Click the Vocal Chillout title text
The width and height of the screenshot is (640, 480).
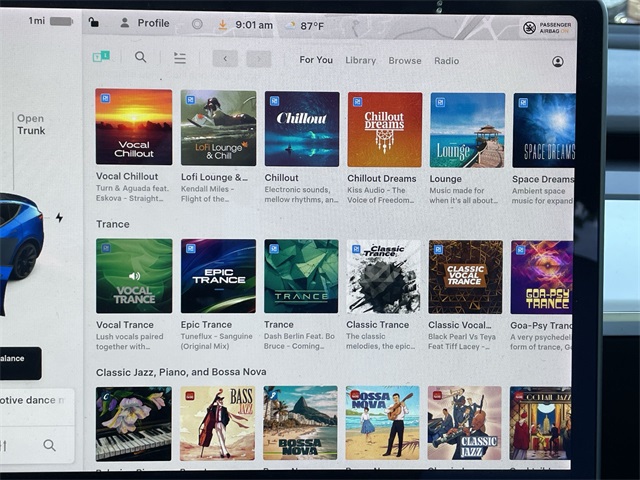pos(127,176)
